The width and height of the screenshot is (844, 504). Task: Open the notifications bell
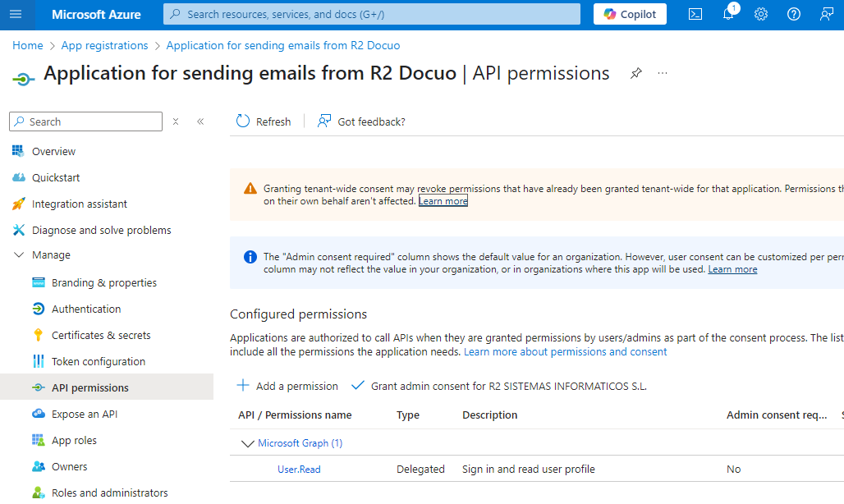click(x=728, y=14)
